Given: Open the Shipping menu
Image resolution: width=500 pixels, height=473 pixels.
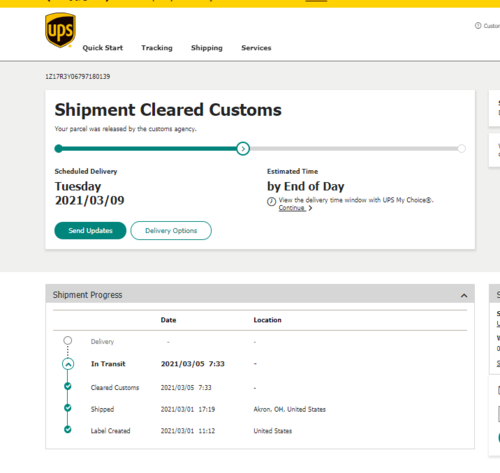Looking at the screenshot, I should [207, 48].
